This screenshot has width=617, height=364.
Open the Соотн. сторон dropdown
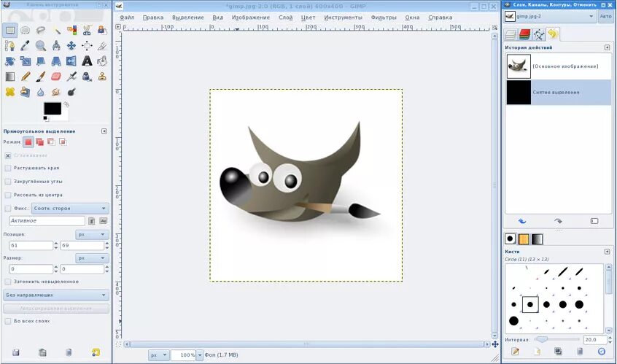pos(70,208)
